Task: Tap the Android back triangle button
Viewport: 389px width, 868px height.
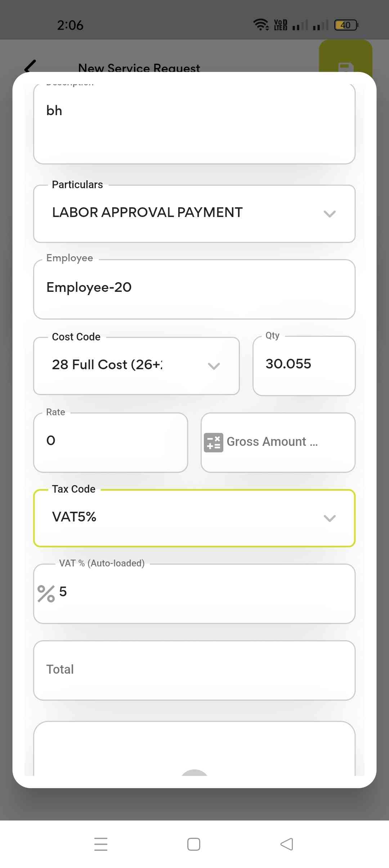Action: click(x=287, y=844)
